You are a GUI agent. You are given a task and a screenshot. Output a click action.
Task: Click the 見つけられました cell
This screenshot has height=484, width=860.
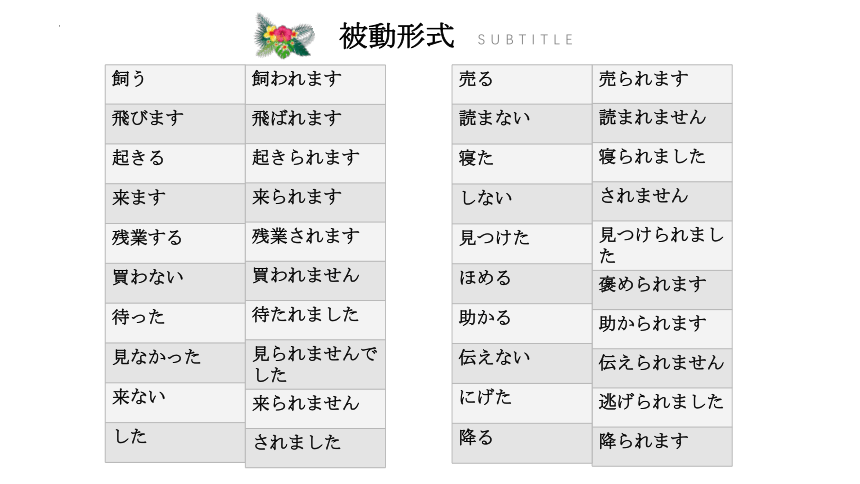point(662,245)
